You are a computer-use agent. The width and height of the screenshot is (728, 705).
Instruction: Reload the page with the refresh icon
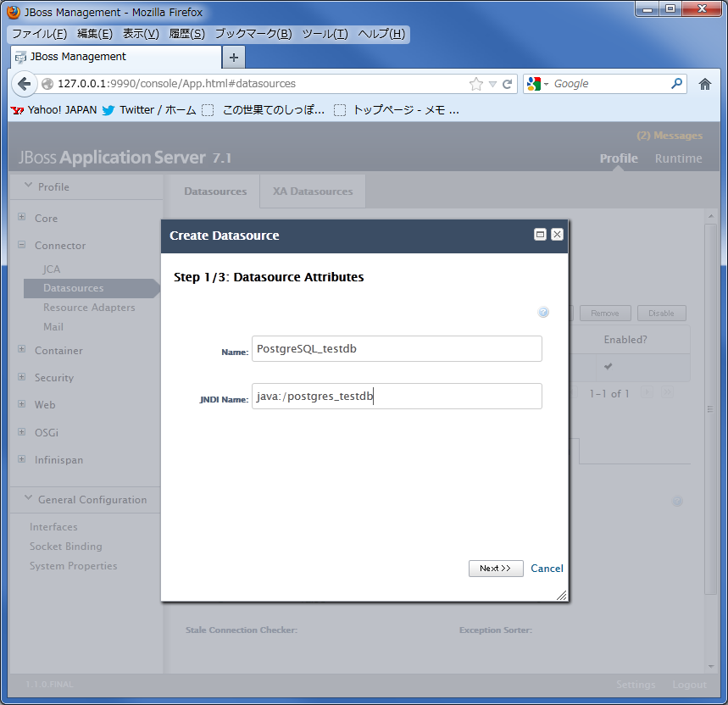[x=507, y=84]
